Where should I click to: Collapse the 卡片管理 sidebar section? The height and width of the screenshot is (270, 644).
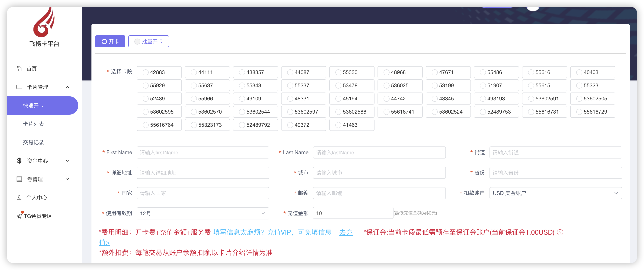click(67, 87)
